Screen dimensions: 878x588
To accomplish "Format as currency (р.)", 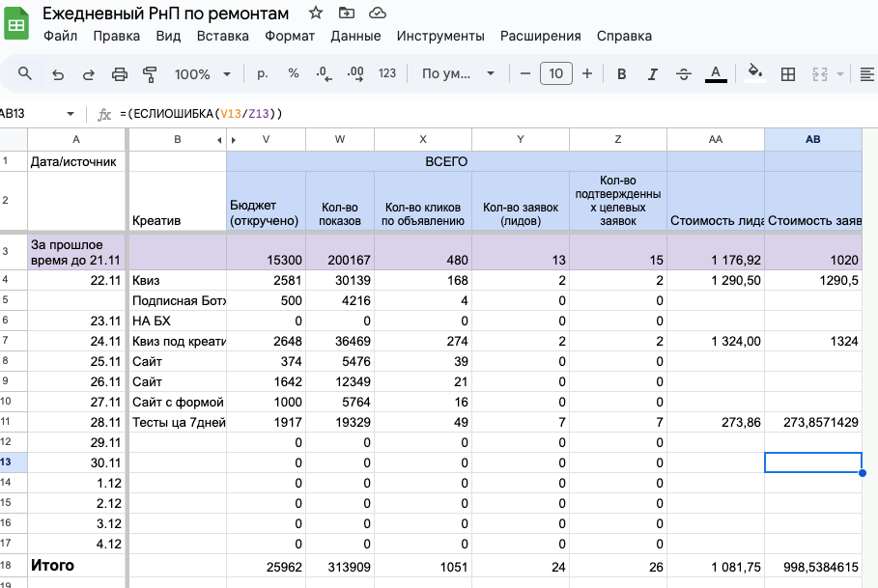I will [262, 73].
